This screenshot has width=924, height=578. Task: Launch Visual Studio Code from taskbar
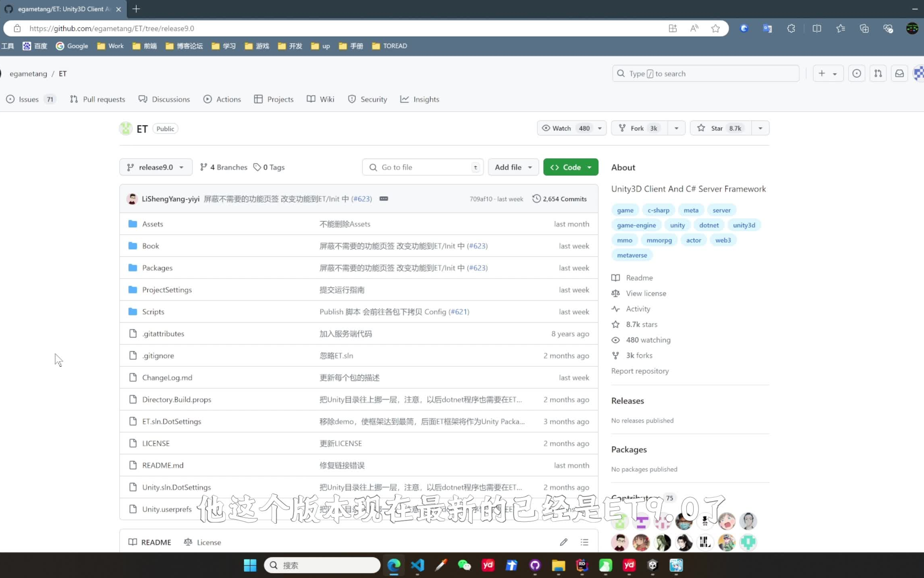pyautogui.click(x=417, y=565)
